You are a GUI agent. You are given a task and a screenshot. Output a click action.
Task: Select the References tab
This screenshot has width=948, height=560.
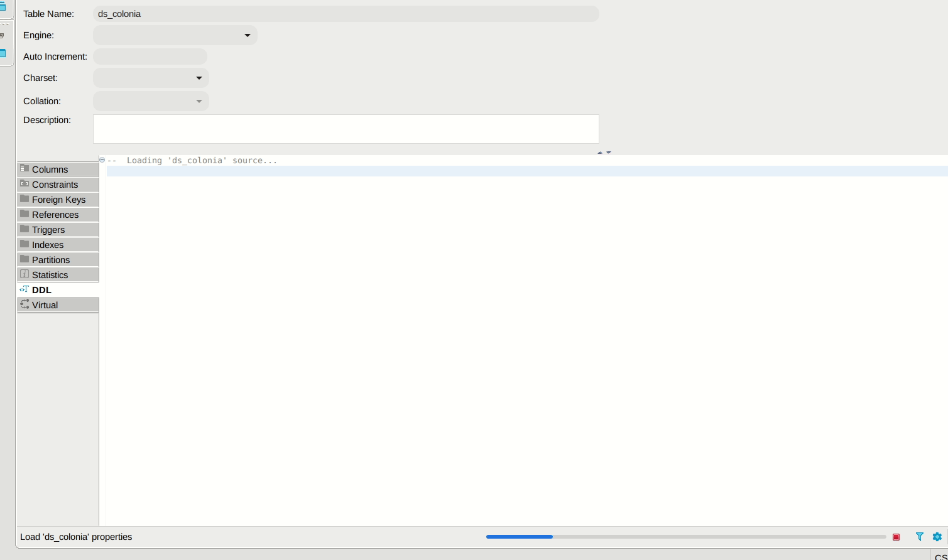[55, 214]
